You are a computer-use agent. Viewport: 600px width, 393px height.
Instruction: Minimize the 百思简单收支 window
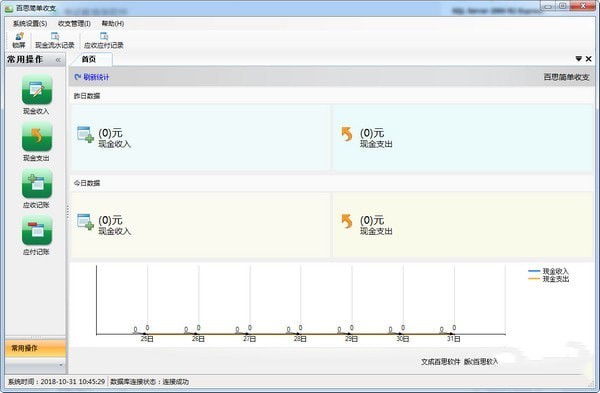[548, 6]
